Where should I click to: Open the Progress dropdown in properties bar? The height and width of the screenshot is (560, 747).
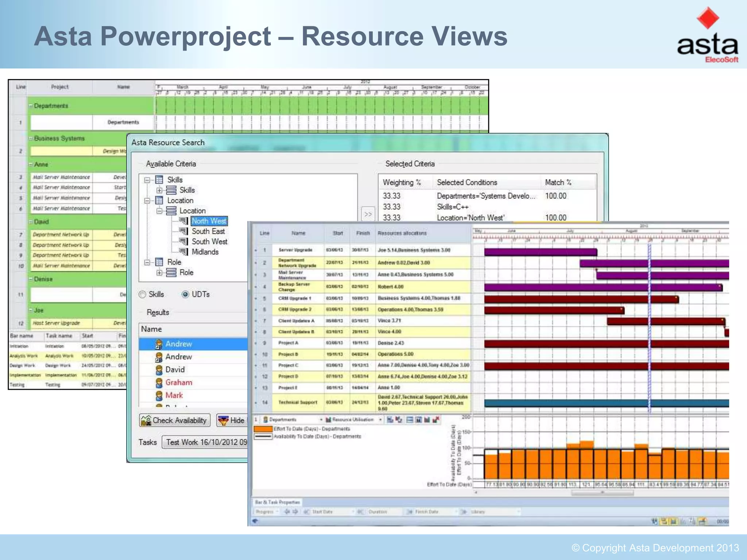tap(267, 512)
